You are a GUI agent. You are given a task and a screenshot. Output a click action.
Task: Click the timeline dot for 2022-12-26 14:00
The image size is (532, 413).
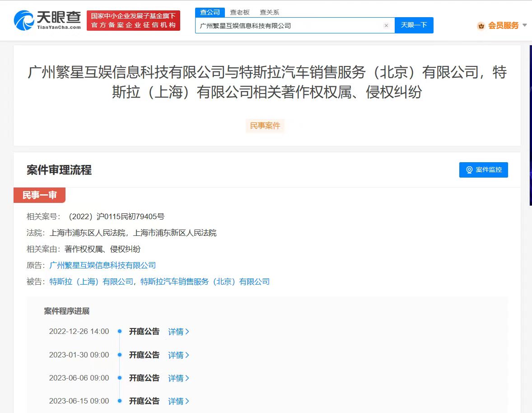pyautogui.click(x=119, y=331)
